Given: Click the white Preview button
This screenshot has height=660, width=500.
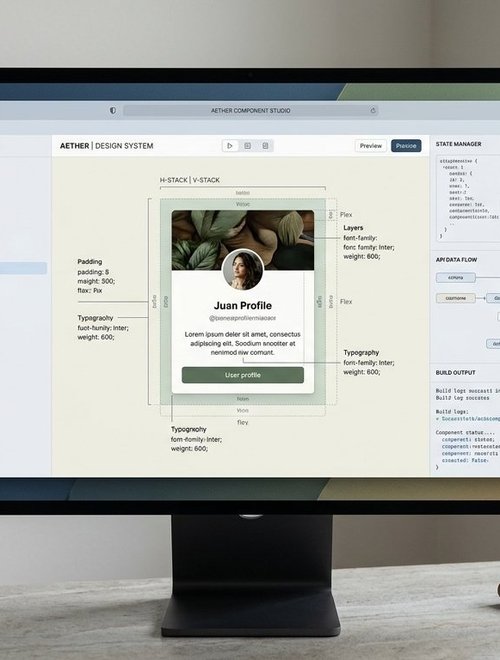Looking at the screenshot, I should pos(371,146).
